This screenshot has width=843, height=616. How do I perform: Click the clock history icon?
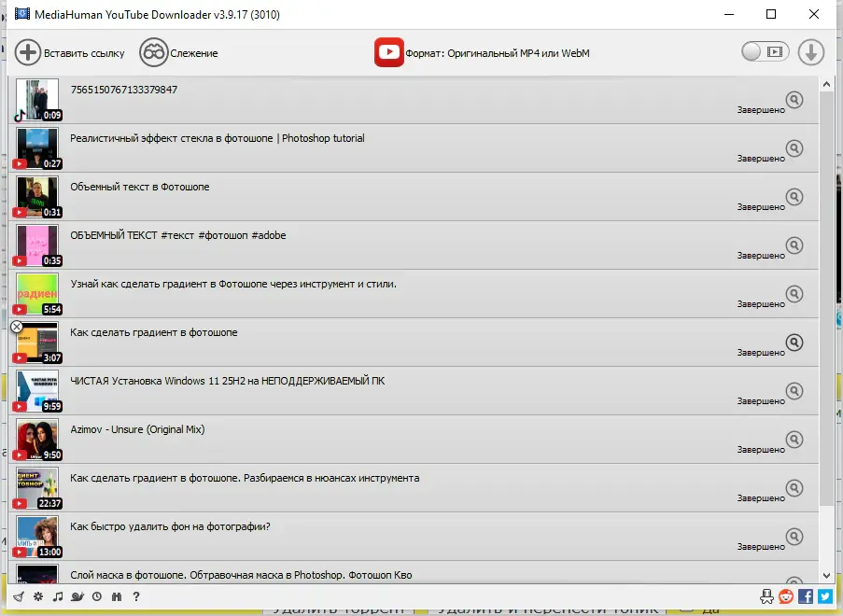(x=97, y=596)
